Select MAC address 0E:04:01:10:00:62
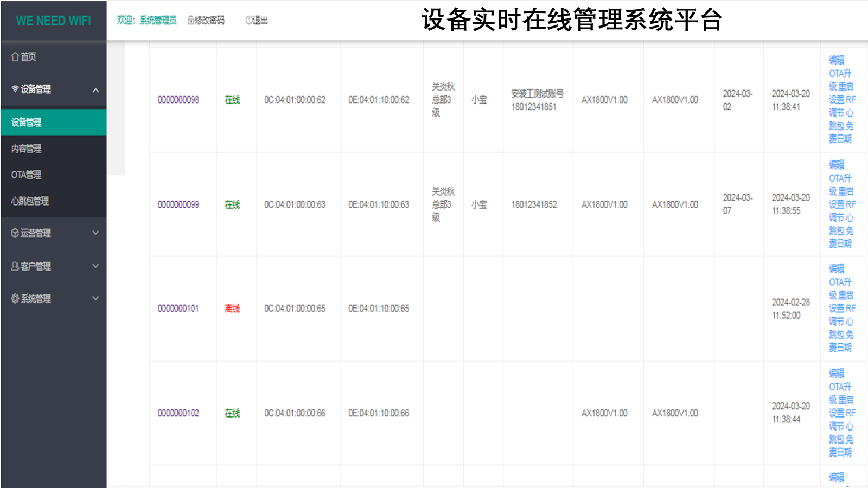The image size is (868, 488). (x=379, y=100)
